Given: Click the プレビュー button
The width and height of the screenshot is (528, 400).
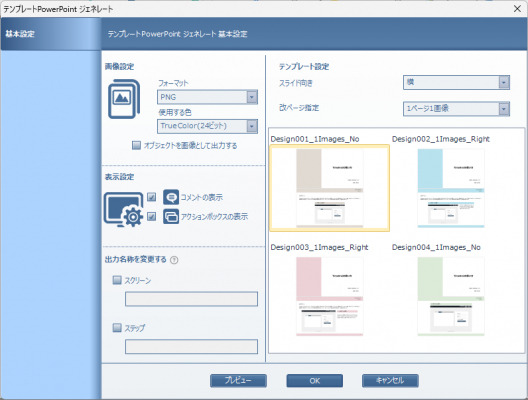Looking at the screenshot, I should pos(238,381).
